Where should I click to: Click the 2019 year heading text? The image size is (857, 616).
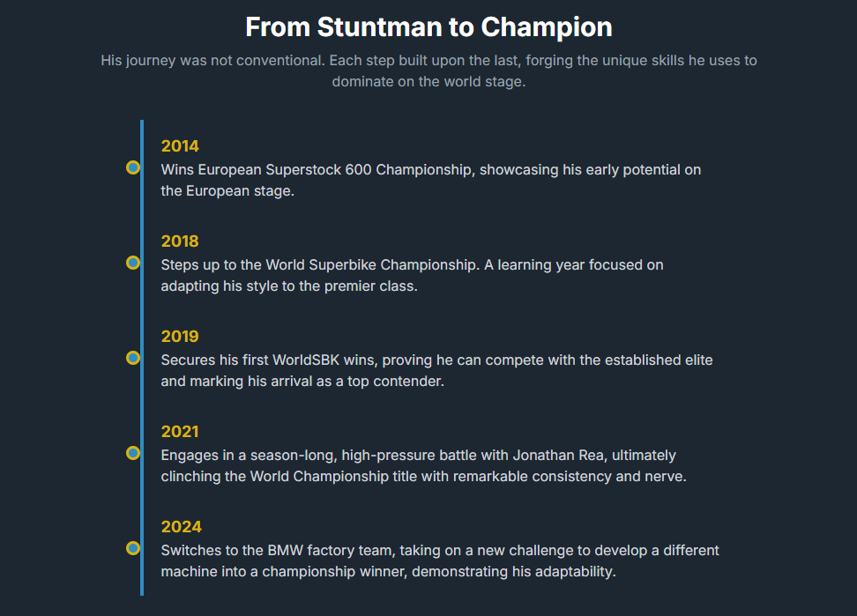[x=180, y=337]
